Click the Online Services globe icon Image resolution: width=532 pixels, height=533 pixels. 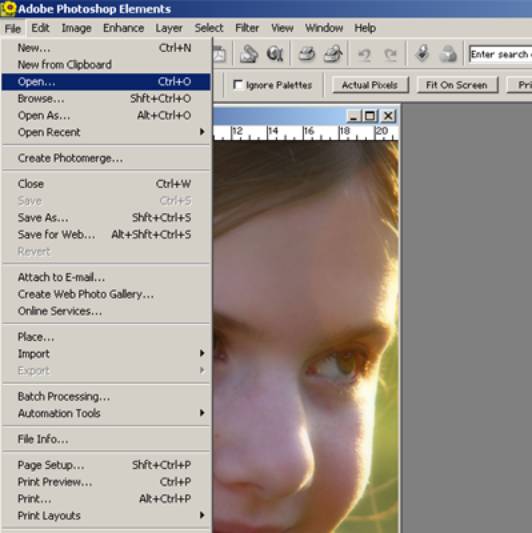point(275,54)
